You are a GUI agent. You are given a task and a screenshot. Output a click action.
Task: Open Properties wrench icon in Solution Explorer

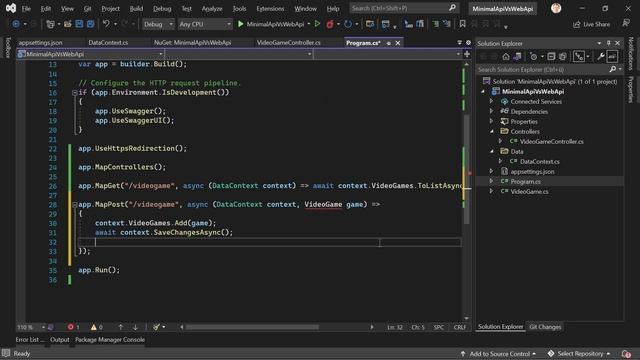(x=600, y=57)
